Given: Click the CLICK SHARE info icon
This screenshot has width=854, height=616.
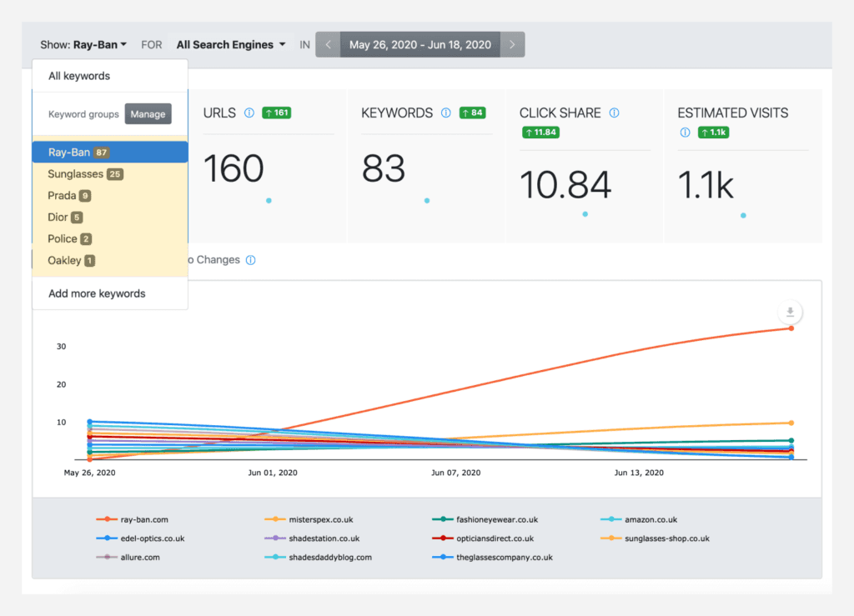Looking at the screenshot, I should pos(614,113).
